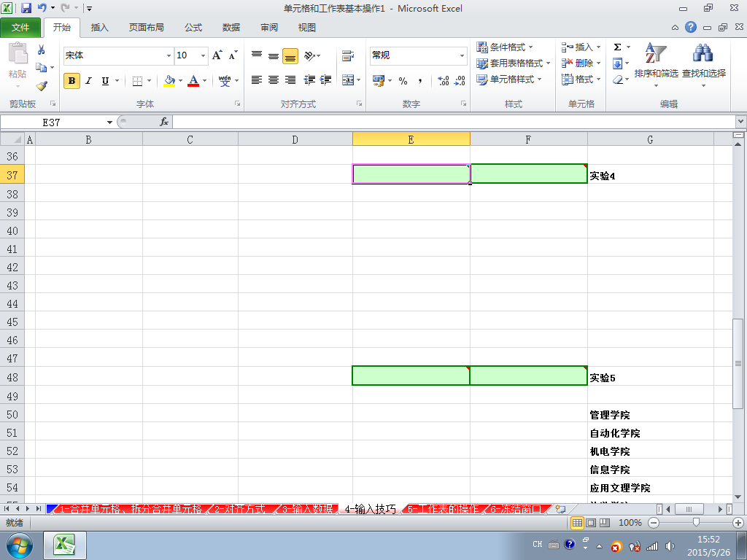
Task: Increase indent in alignment group
Action: (326, 80)
